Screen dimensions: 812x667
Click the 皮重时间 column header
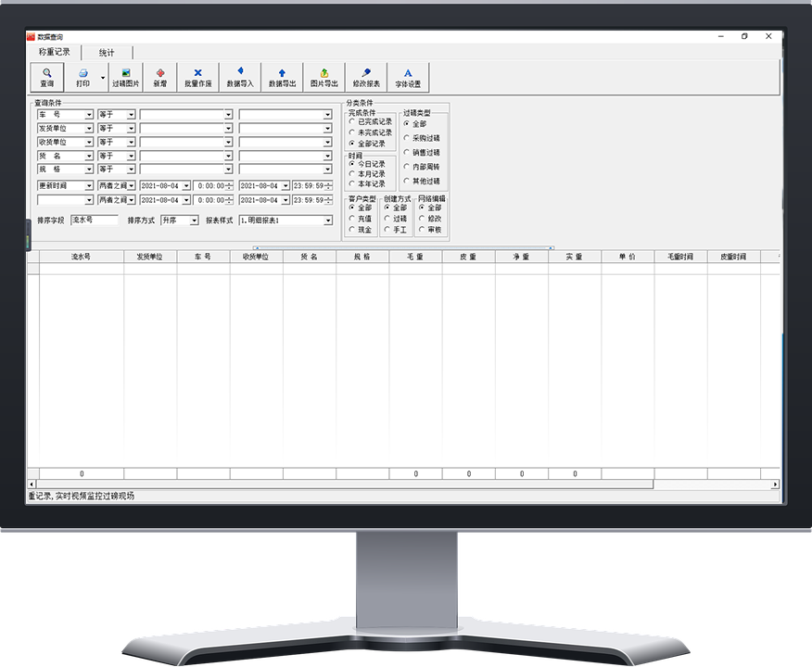click(734, 256)
